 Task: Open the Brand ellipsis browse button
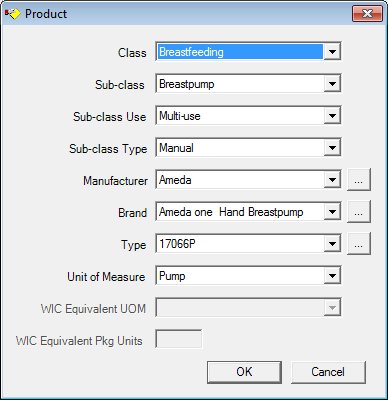[x=359, y=212]
